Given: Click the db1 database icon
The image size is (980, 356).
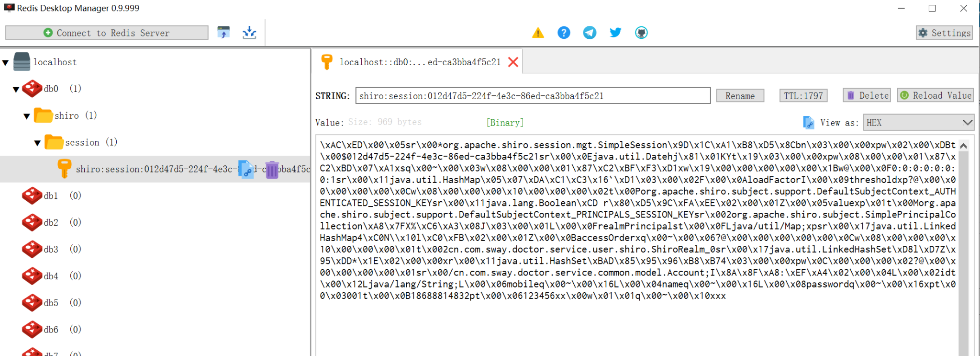Looking at the screenshot, I should pos(32,195).
